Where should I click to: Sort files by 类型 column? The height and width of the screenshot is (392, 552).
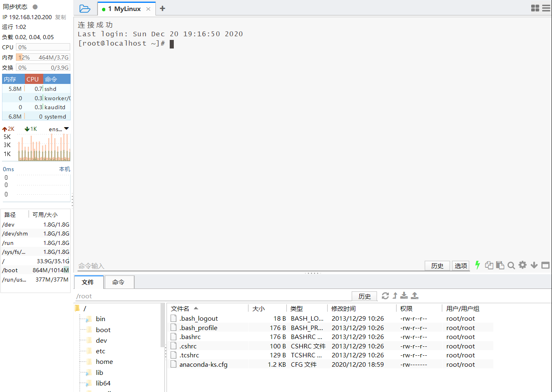(x=307, y=309)
